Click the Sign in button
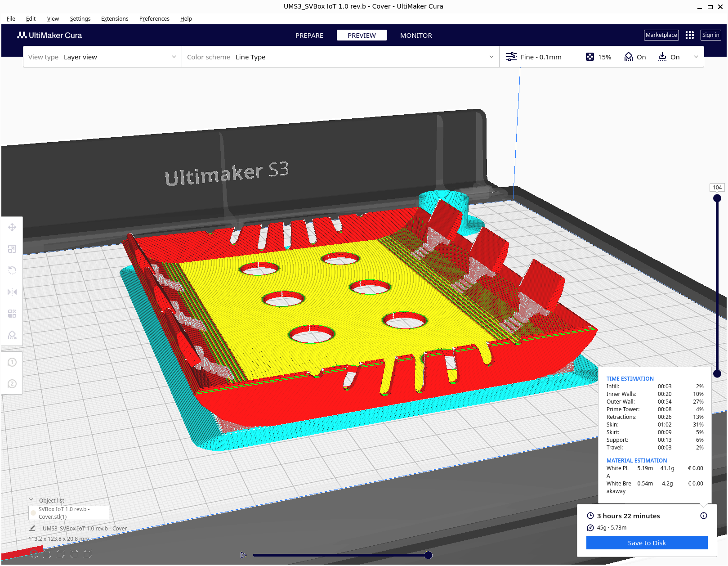 710,35
